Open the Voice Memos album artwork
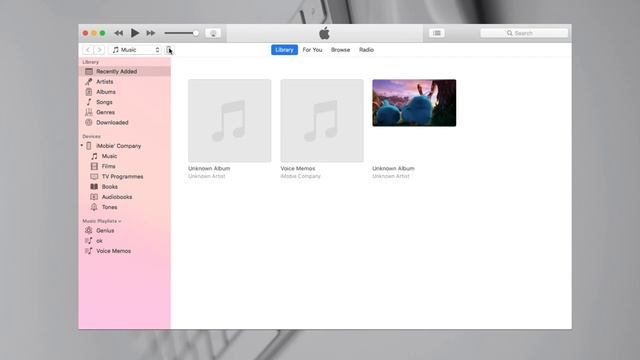This screenshot has height=360, width=640. click(x=322, y=121)
